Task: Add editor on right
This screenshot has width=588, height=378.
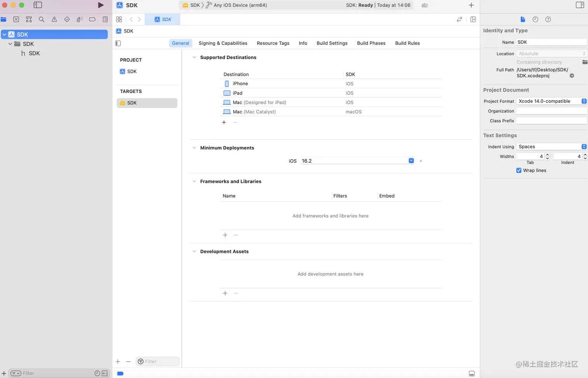Action: click(x=473, y=19)
